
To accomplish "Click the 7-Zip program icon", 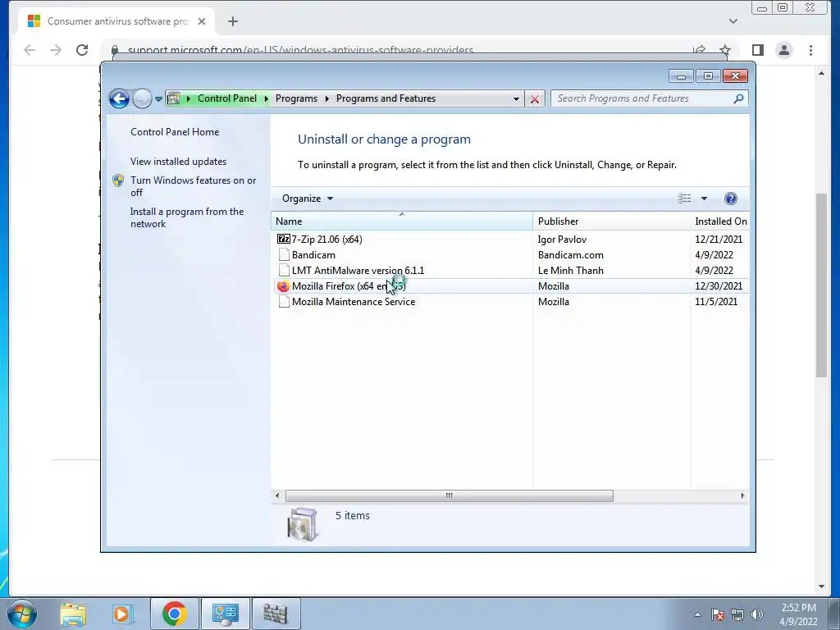I will coord(283,239).
